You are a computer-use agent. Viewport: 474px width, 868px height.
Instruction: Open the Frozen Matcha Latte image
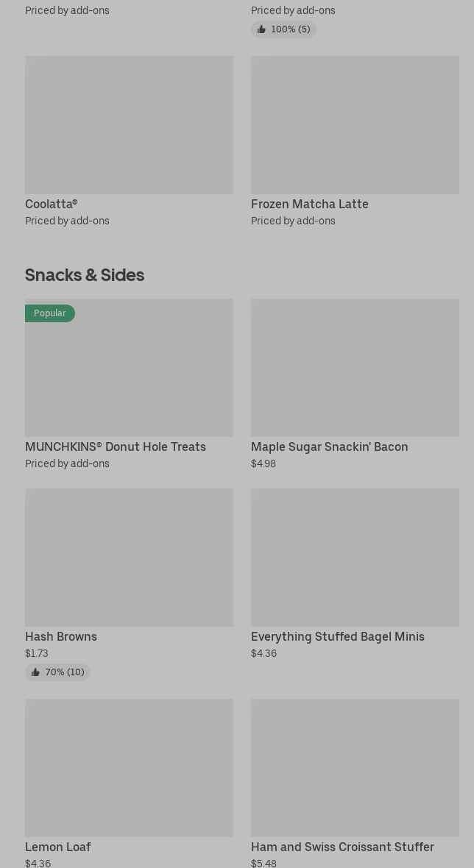pos(355,125)
